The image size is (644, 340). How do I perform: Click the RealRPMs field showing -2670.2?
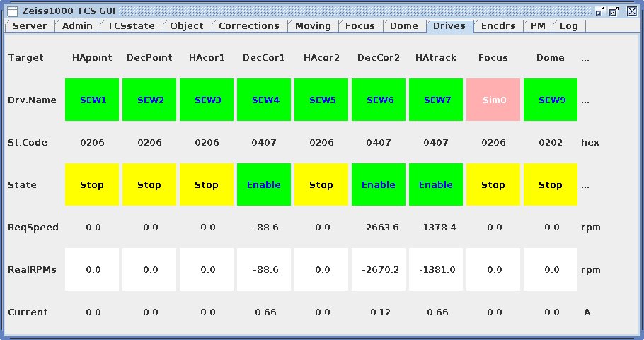(x=379, y=269)
